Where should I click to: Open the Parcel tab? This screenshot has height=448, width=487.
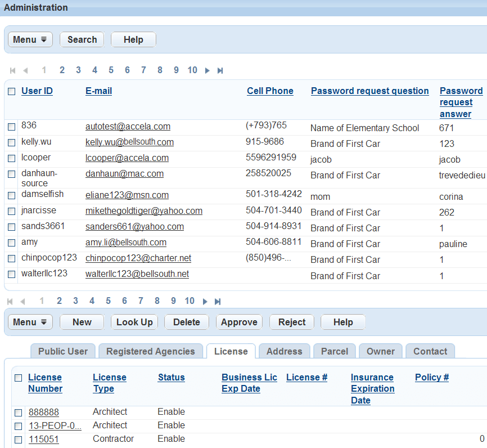tap(334, 351)
